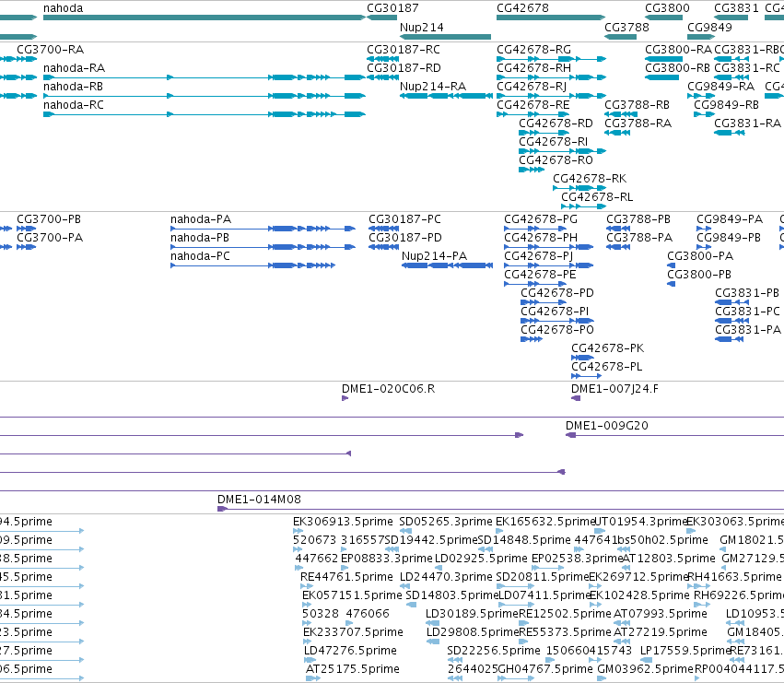
Task: Open the CG42678-RD transcript label
Action: (556, 124)
